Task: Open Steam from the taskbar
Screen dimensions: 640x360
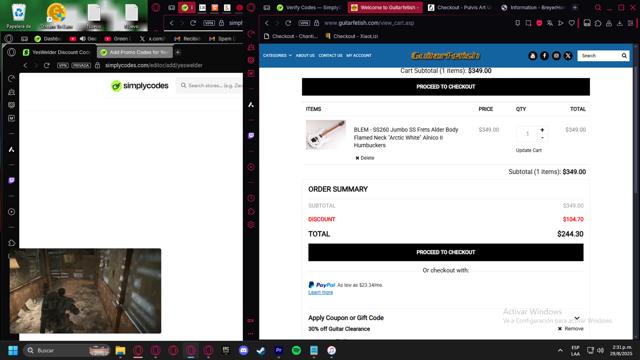Action: [x=261, y=350]
